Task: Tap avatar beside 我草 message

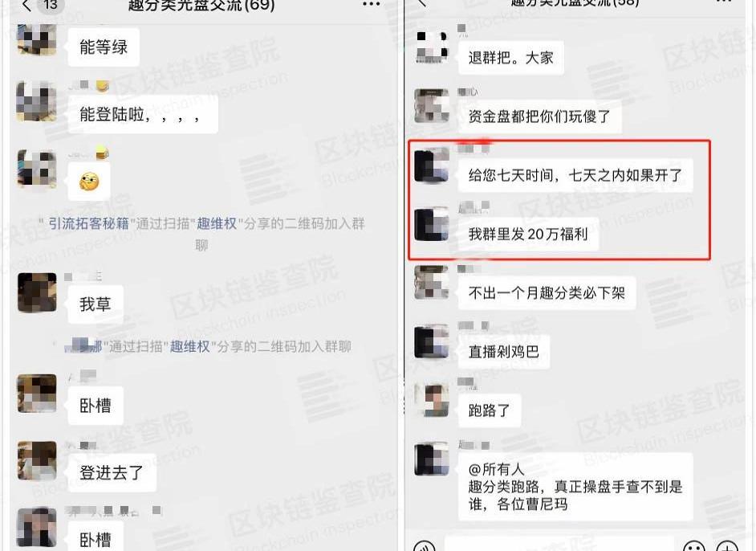Action: (x=37, y=292)
